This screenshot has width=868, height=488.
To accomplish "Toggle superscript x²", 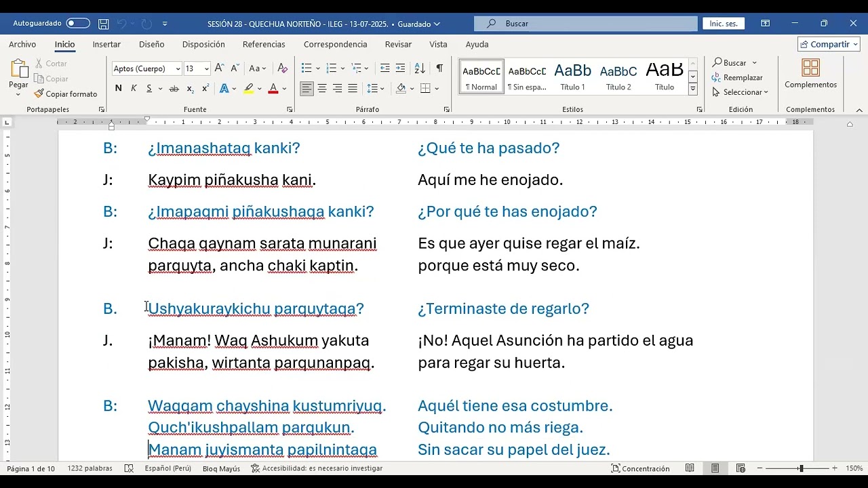I will pyautogui.click(x=205, y=88).
